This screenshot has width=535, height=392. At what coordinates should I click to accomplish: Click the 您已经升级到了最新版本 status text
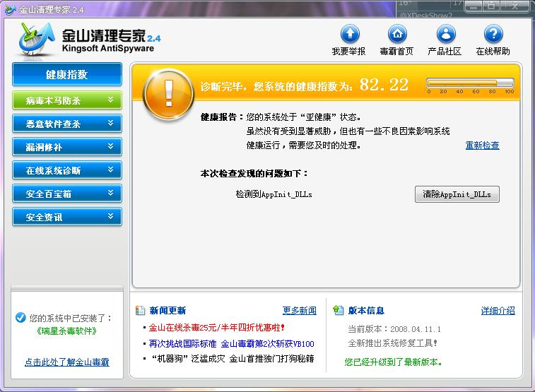394,362
